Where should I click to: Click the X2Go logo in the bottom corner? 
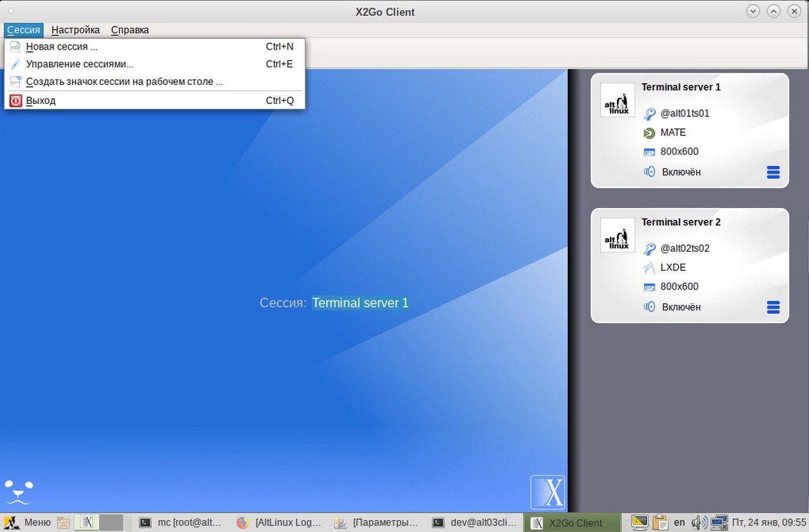click(x=548, y=492)
